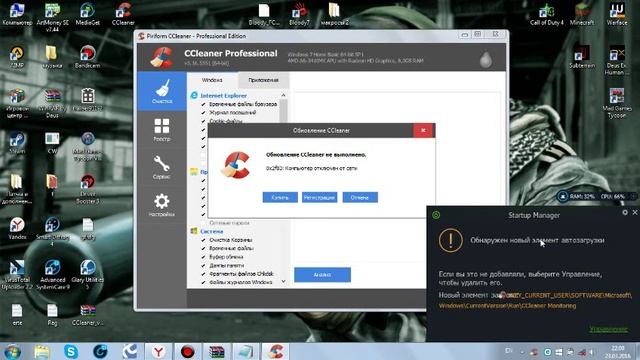The width and height of the screenshot is (640, 360).
Task: Open the Реестр (Registry) sidebar section
Action: 162,130
